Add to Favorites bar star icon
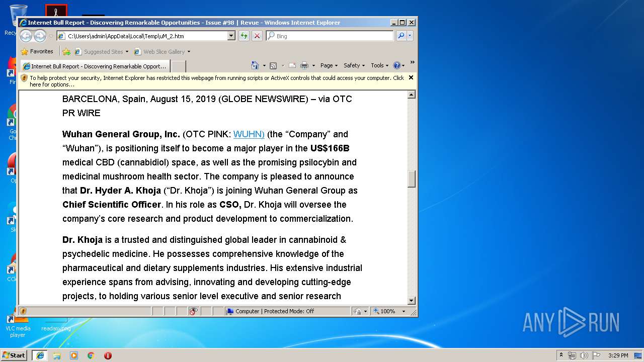Image resolution: width=644 pixels, height=362 pixels. pyautogui.click(x=66, y=51)
